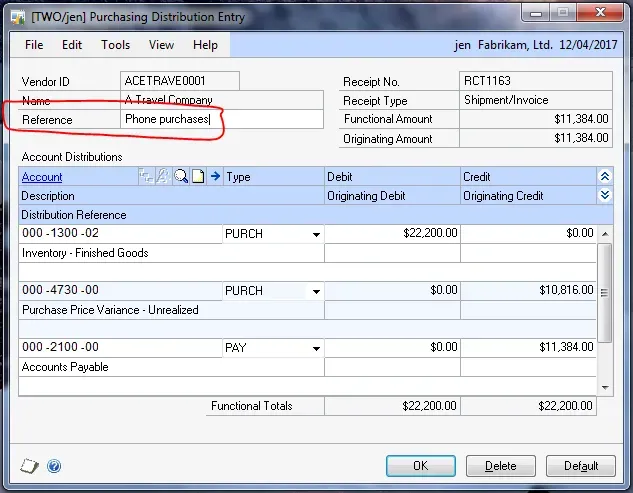Open the PAY type dropdown for Accounts Payable
Screen dimensions: 633x493
point(316,348)
